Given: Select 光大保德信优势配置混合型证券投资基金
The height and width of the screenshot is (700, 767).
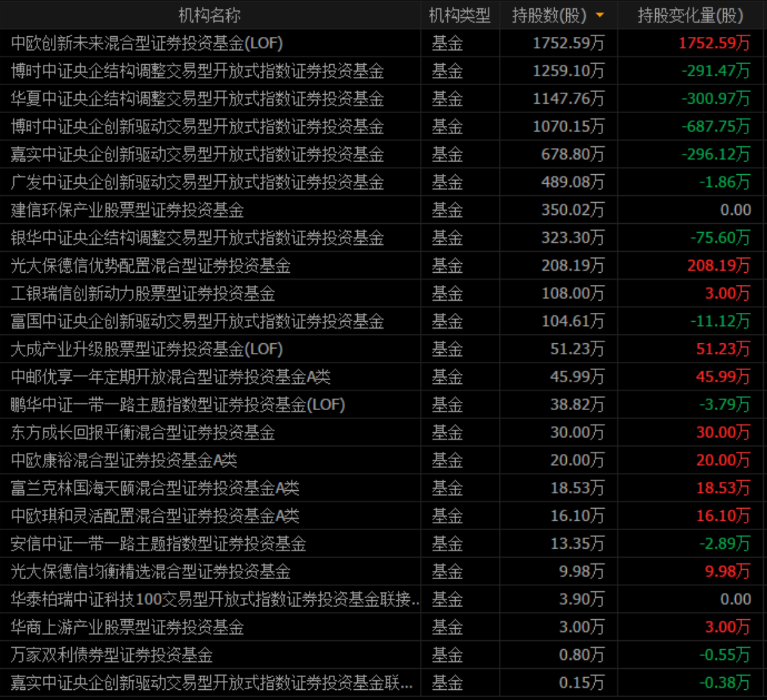Looking at the screenshot, I should pos(151,266).
